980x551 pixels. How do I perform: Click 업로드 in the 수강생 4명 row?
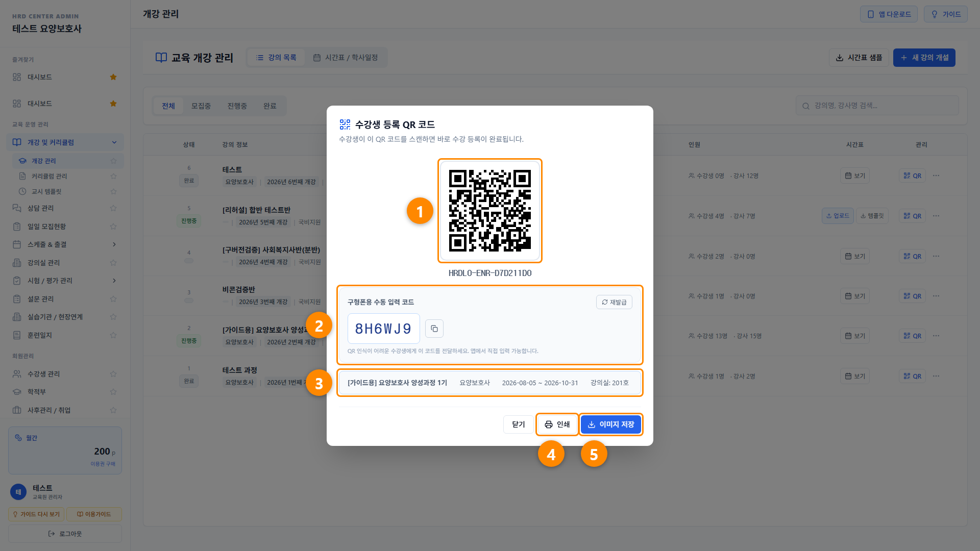[838, 216]
